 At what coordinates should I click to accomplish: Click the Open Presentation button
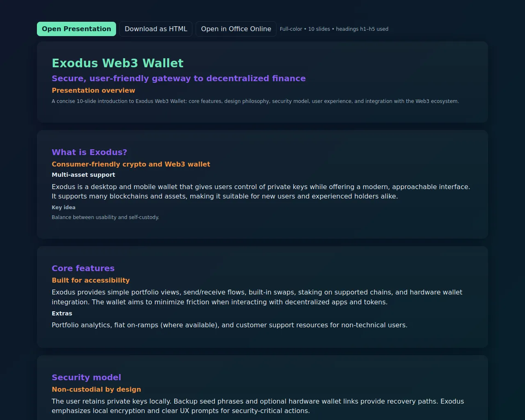click(x=76, y=29)
